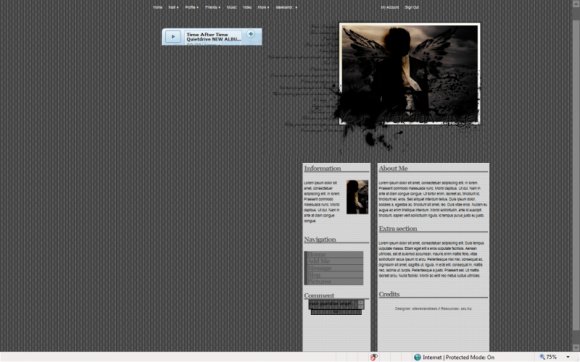Click the small profile thumbnail under Information

click(357, 197)
